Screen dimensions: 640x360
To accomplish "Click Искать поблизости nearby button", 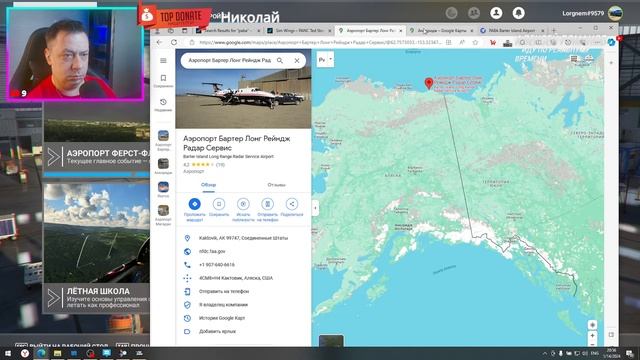I will coord(243,210).
